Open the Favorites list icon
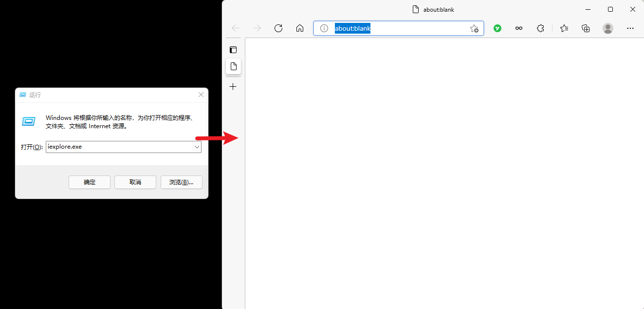Screen dimensions: 644x309 point(564,28)
